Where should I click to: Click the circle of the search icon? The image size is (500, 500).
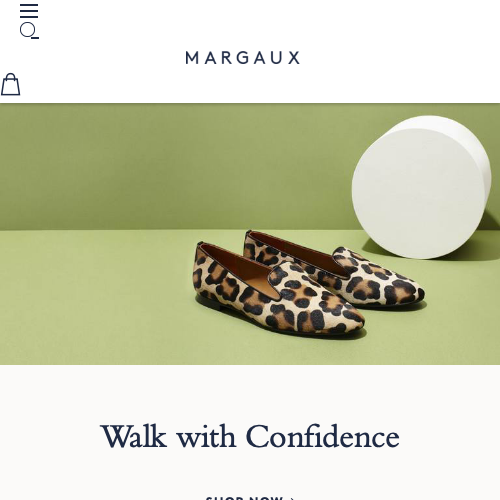[27, 30]
